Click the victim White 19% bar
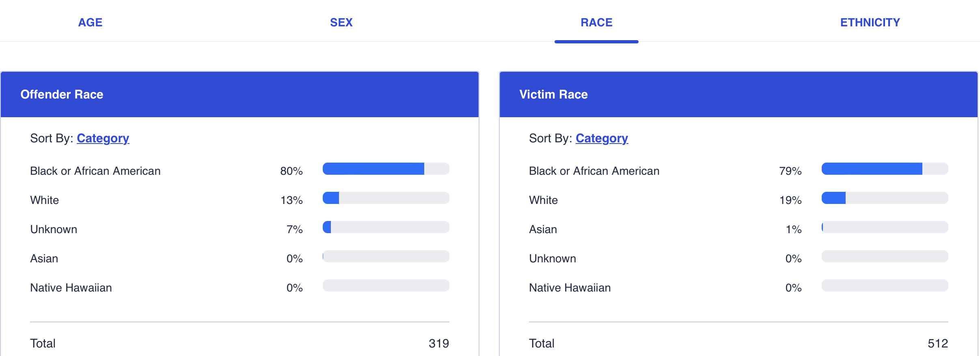Image resolution: width=980 pixels, height=356 pixels. click(x=885, y=198)
